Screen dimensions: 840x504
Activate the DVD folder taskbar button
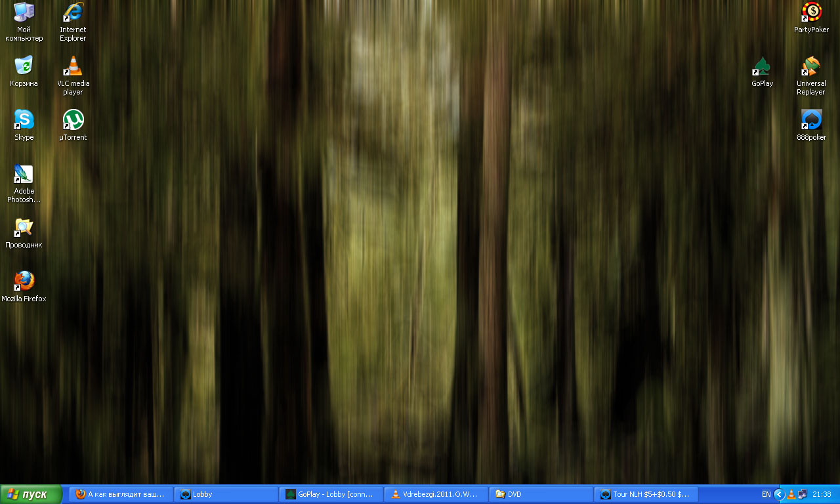541,494
